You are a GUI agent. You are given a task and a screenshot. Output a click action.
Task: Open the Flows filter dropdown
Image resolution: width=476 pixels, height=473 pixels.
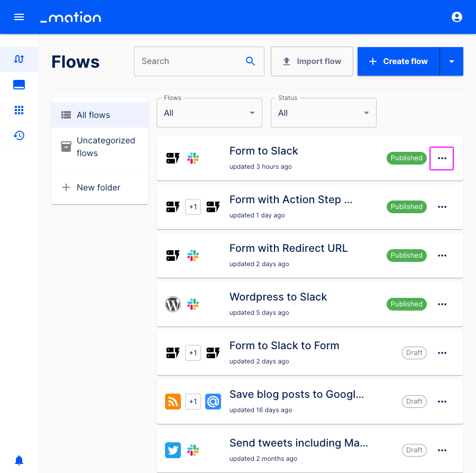point(209,112)
